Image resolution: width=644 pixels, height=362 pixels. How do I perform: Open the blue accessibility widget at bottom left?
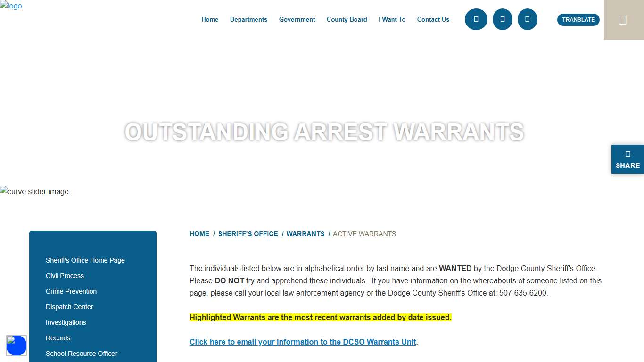[17, 346]
